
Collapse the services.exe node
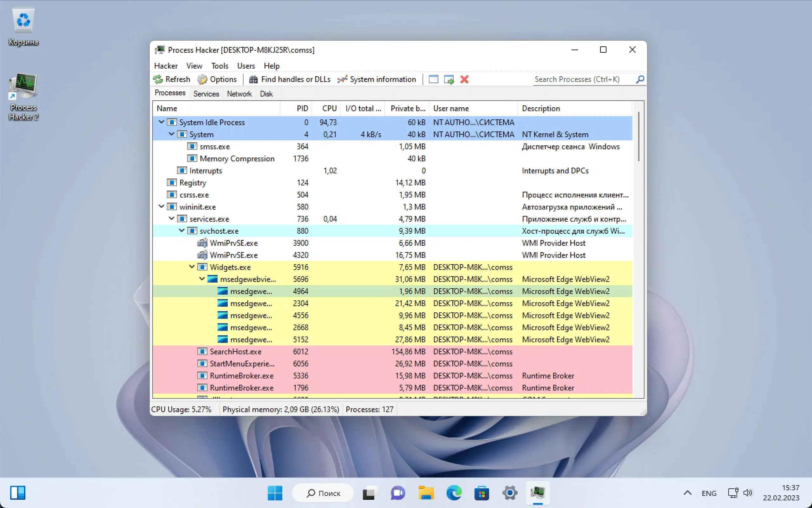172,218
